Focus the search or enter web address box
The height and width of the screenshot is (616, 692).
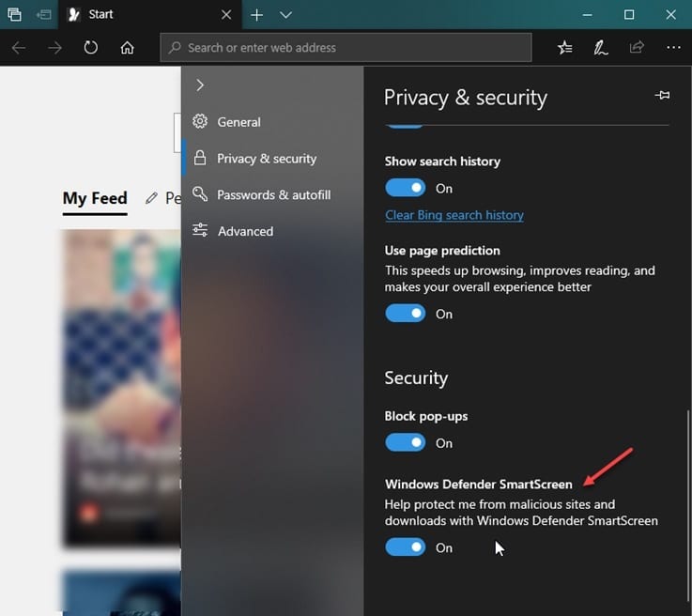[346, 47]
